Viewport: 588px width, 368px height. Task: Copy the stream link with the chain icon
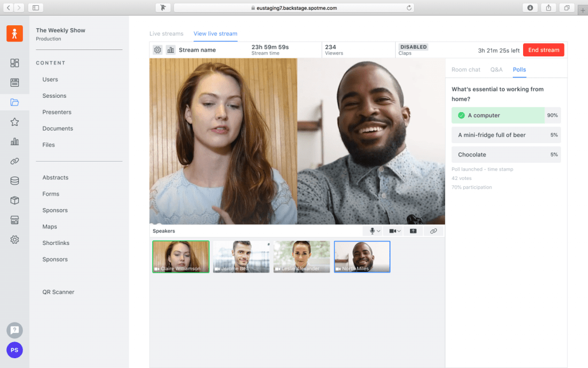434,231
